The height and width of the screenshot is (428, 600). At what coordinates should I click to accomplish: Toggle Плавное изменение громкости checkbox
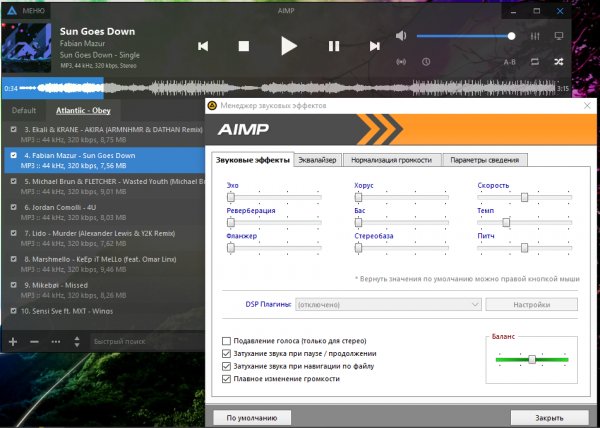pos(226,379)
